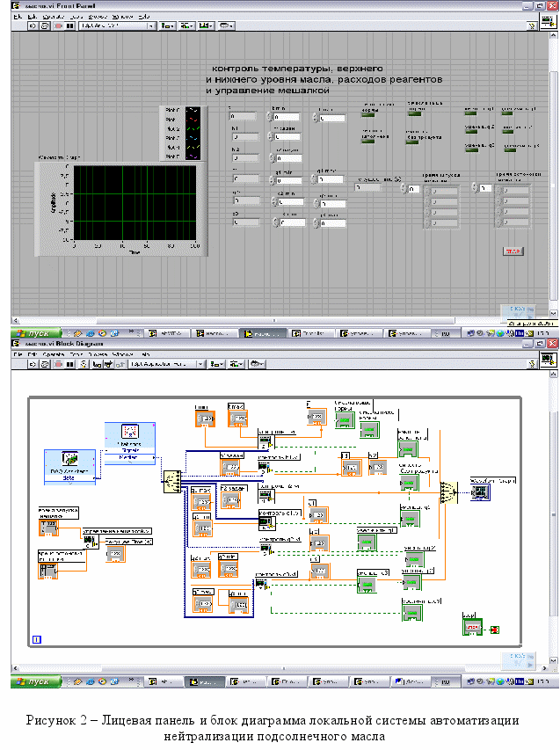Click Run Continuously in Block Diagram toolbar

tap(45, 365)
